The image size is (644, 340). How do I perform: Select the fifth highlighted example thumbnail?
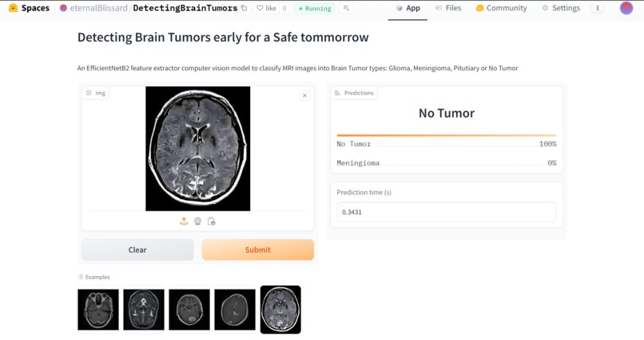click(280, 310)
